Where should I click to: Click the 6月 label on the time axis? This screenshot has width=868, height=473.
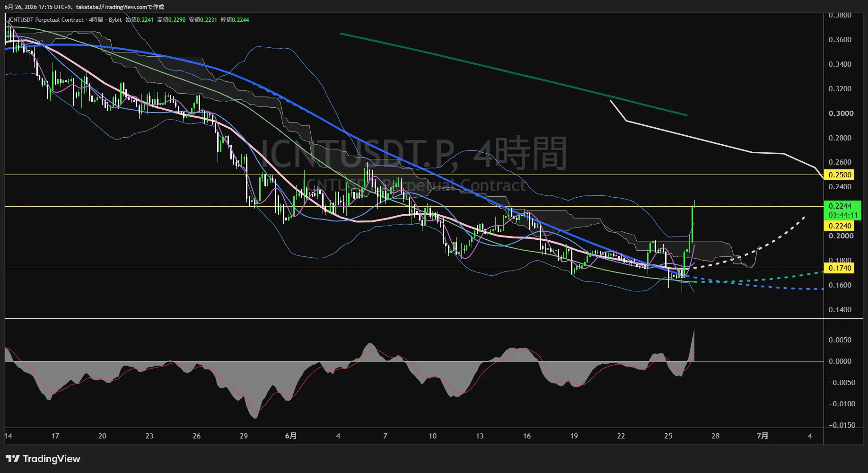pyautogui.click(x=291, y=436)
